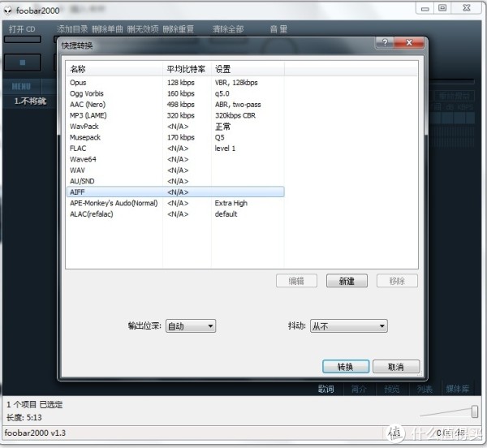This screenshot has height=448, width=487.
Task: Select the WavPack preset row
Action: [175, 127]
